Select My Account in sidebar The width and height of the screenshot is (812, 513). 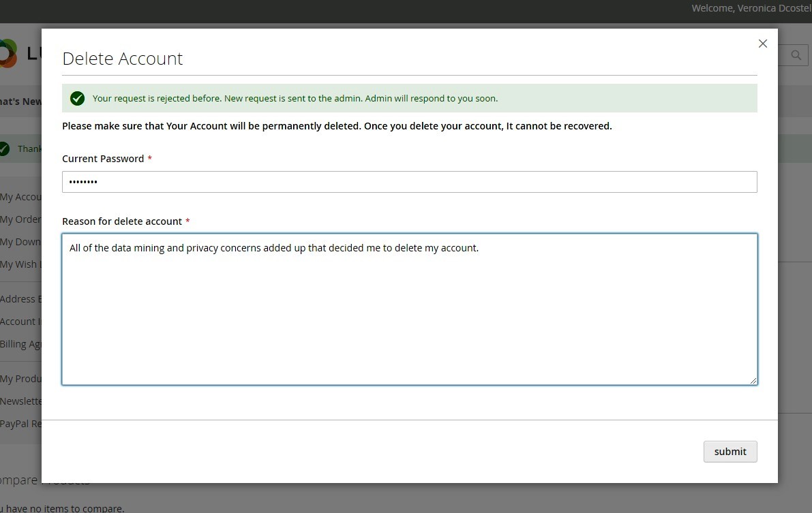pyautogui.click(x=20, y=197)
